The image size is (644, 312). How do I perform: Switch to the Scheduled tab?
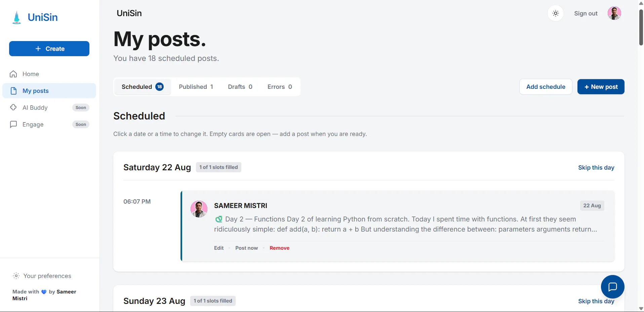tap(143, 87)
